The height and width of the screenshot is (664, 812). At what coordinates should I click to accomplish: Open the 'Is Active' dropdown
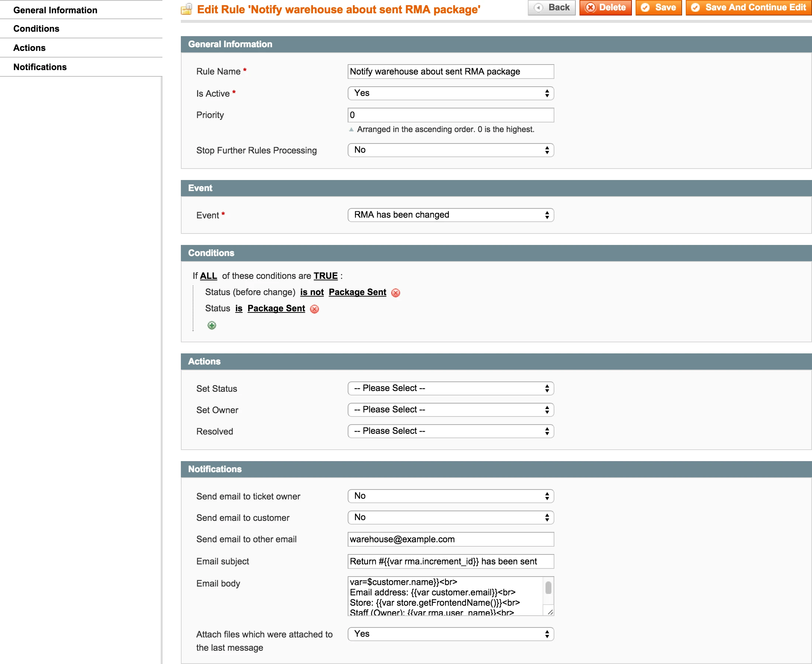(450, 93)
